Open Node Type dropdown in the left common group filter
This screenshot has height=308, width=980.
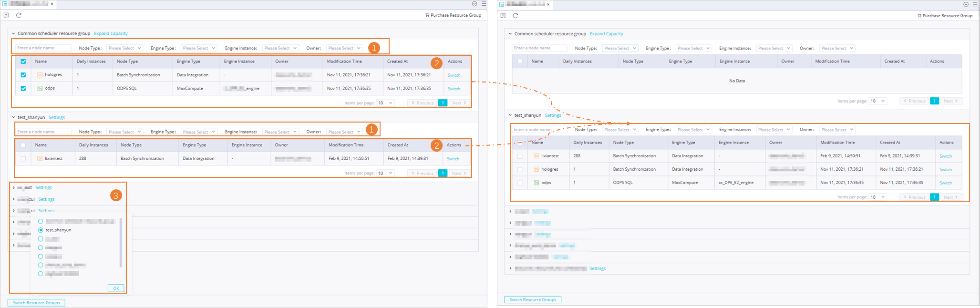pyautogui.click(x=124, y=48)
